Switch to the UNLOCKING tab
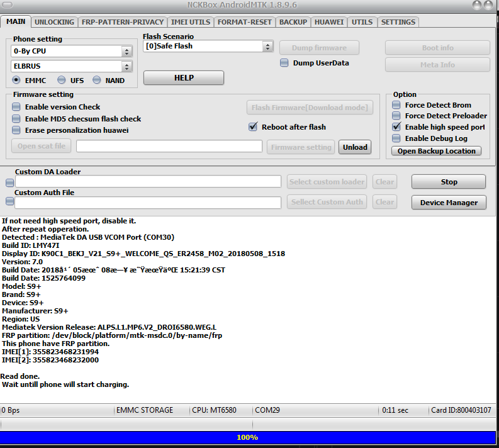 pyautogui.click(x=54, y=22)
